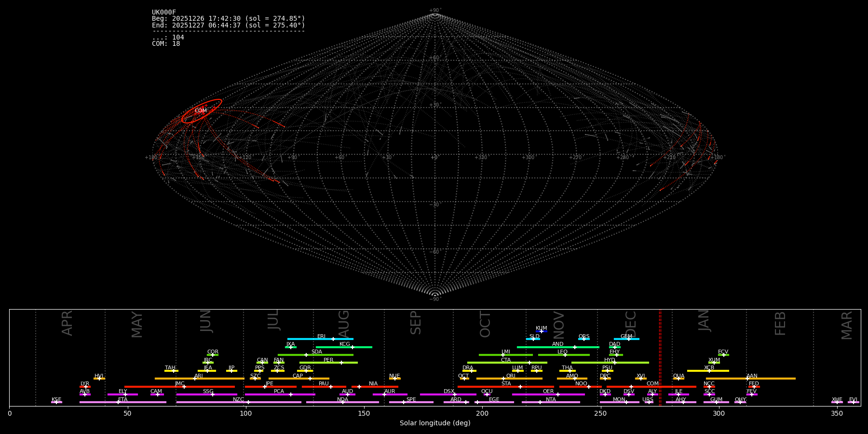Select the CAP shower label
The width and height of the screenshot is (868, 434).
298,376
